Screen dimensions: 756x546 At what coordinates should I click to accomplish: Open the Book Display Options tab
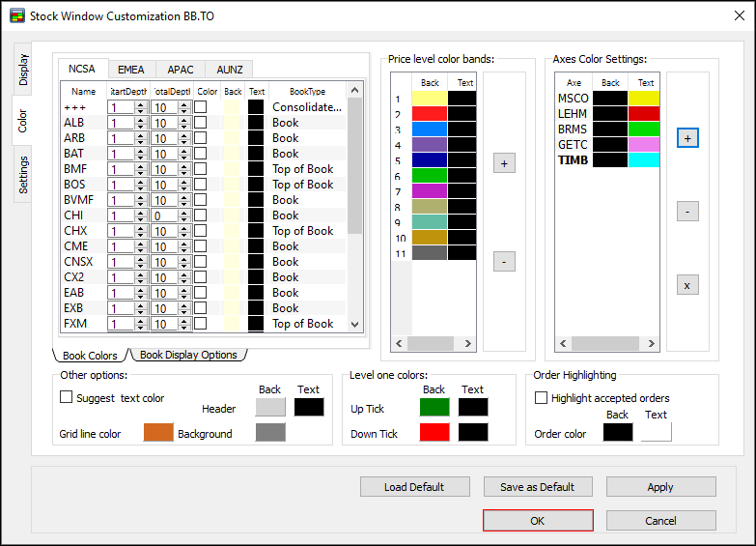188,355
